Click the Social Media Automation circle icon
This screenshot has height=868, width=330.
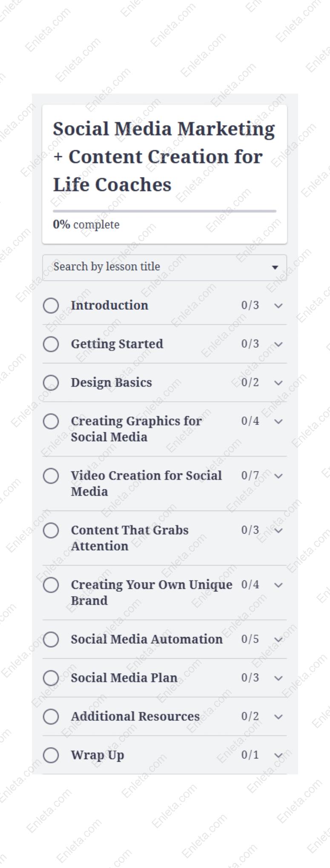click(x=51, y=639)
